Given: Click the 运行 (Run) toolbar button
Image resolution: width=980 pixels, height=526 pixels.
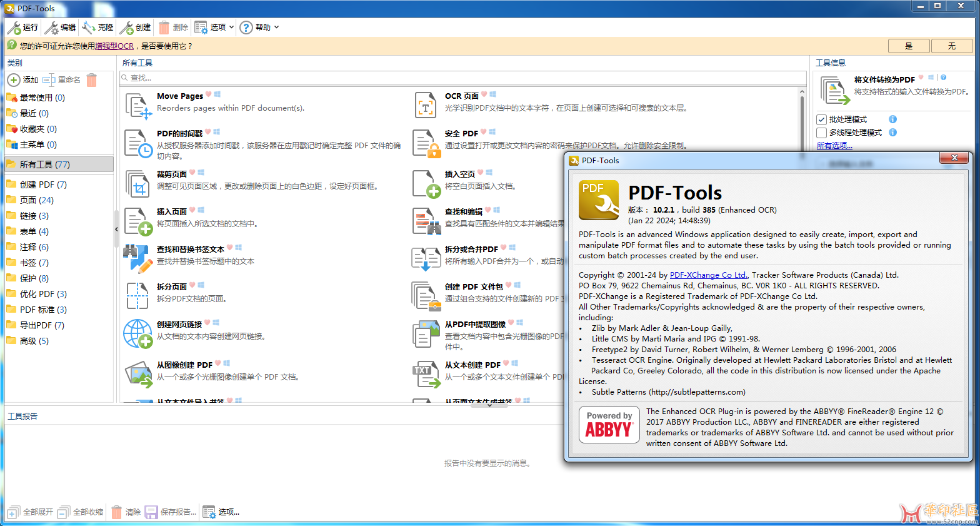Looking at the screenshot, I should click(22, 28).
